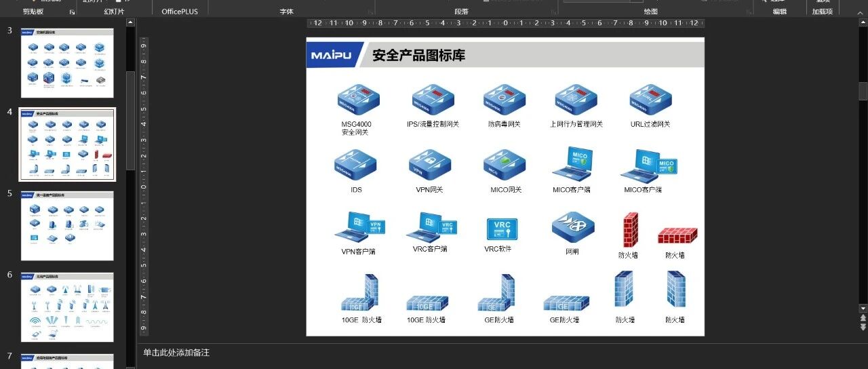868x369 pixels.
Task: Select the VPN客户端 laptop icon
Action: click(x=359, y=228)
